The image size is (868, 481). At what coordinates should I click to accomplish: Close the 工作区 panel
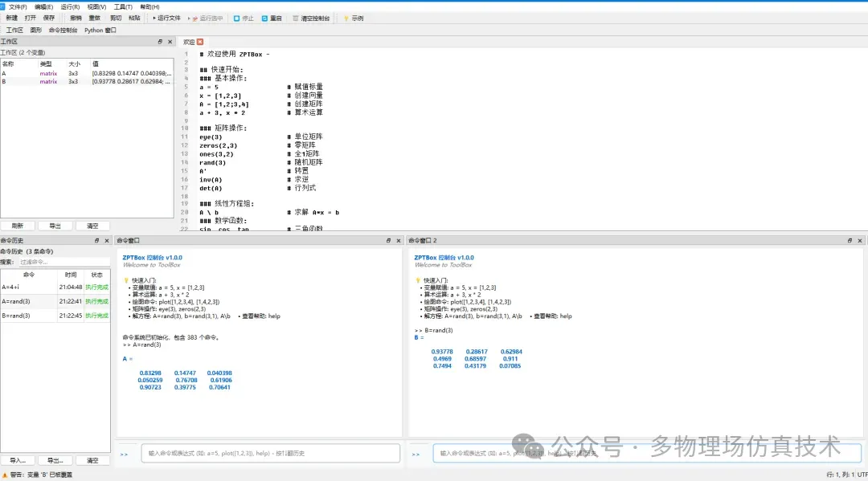click(x=170, y=42)
